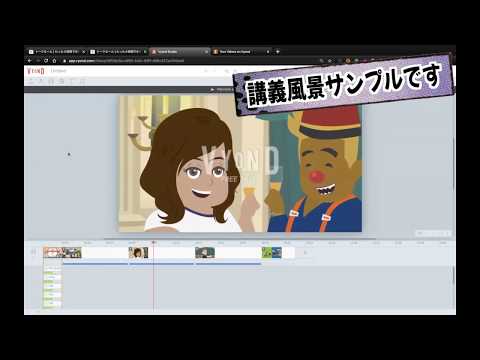This screenshot has width=480, height=360.
Task: Click the Vyond logo in the header
Action: point(36,71)
